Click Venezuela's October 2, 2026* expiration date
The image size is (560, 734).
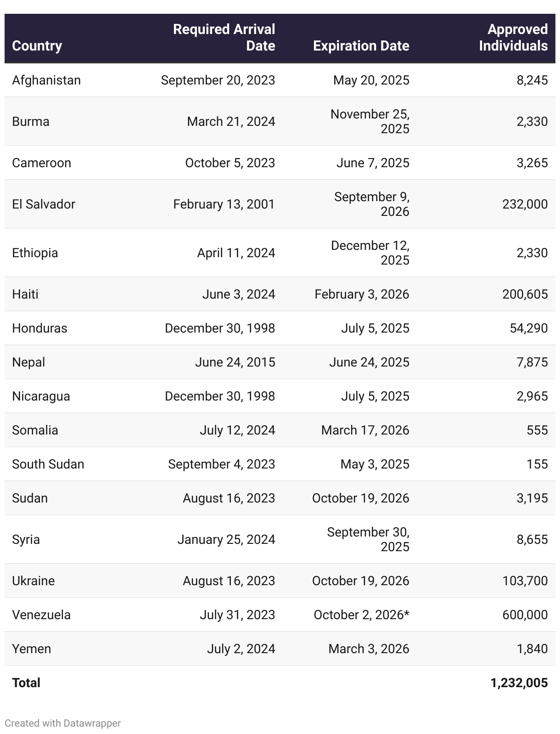click(x=361, y=615)
